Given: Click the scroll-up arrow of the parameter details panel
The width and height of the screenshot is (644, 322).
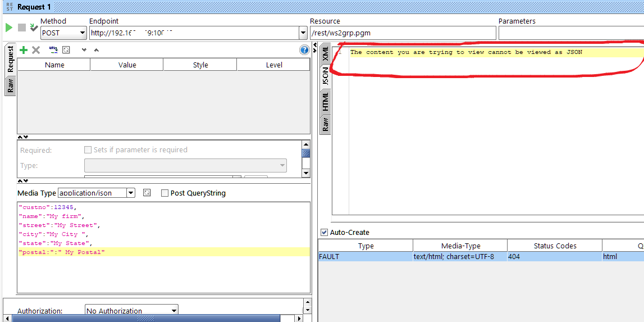Looking at the screenshot, I should 305,144.
